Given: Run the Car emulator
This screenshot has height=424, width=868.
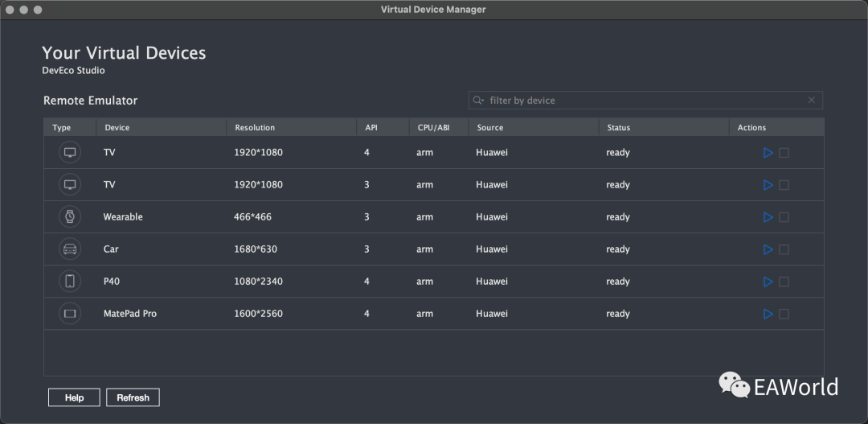Looking at the screenshot, I should coord(768,249).
